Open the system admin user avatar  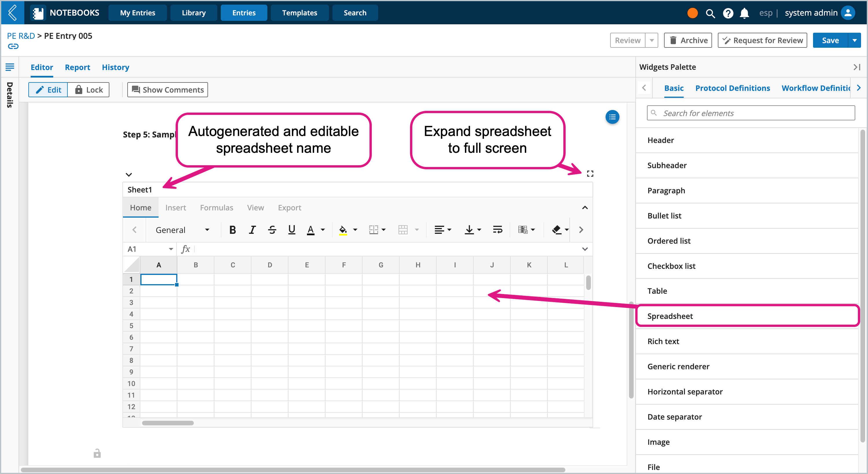[x=848, y=13]
